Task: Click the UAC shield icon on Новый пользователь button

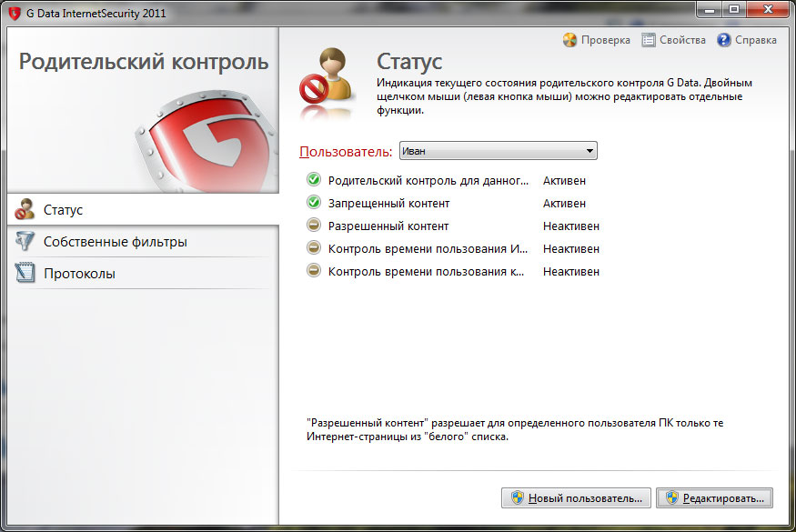Action: point(518,498)
